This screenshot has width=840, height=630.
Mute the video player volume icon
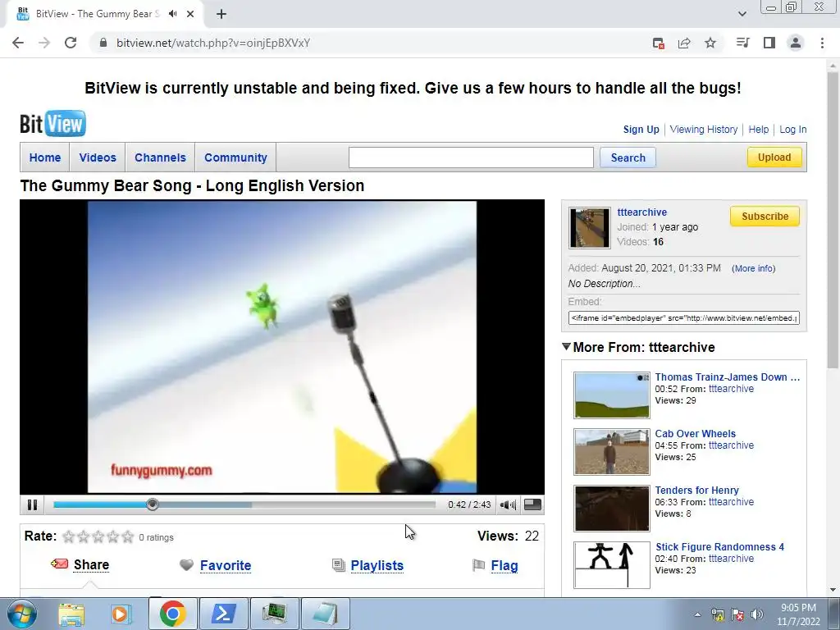[x=508, y=504]
